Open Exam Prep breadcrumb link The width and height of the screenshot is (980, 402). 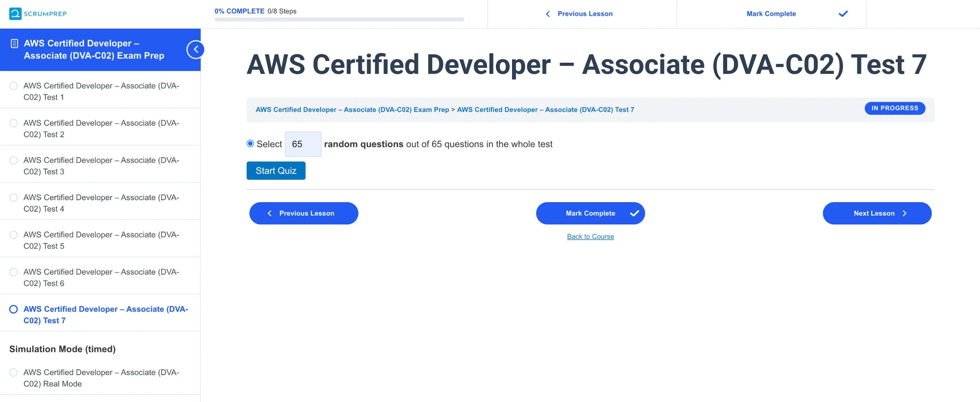tap(352, 110)
